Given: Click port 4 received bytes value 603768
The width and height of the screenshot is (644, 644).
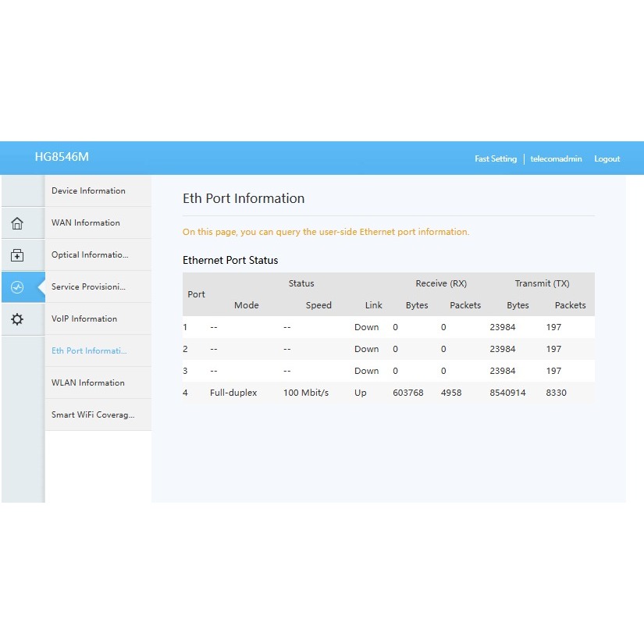Looking at the screenshot, I should point(408,393).
